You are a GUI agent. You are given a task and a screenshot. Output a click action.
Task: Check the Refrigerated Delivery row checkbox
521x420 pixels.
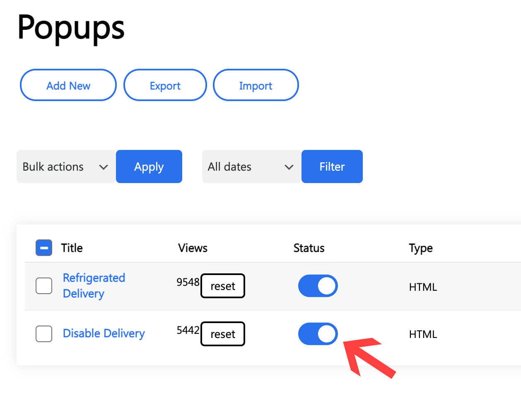(44, 286)
